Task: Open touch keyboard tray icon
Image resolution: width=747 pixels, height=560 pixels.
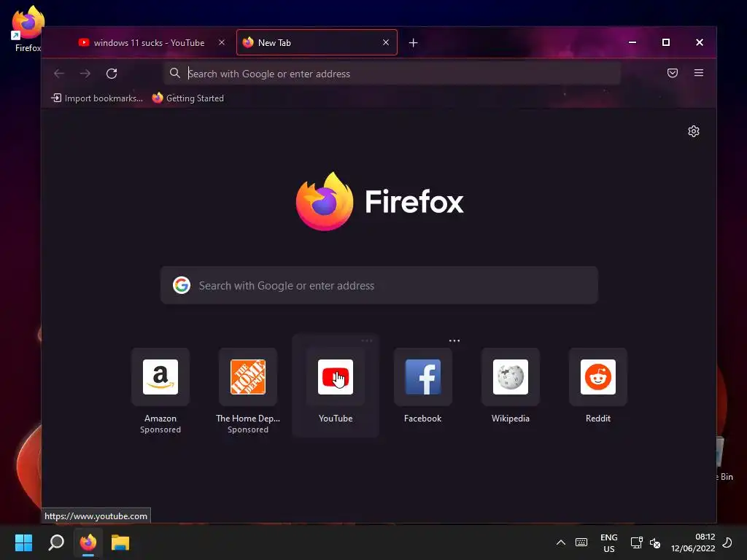Action: pyautogui.click(x=581, y=542)
